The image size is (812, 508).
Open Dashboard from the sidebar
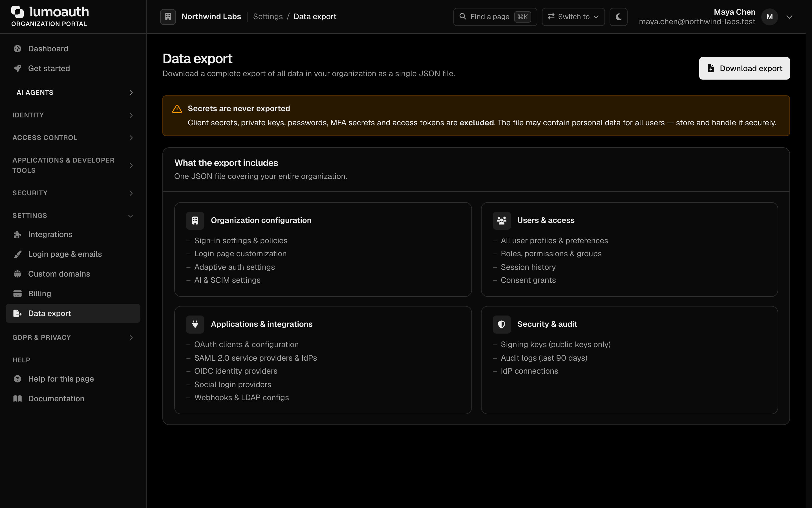coord(73,49)
